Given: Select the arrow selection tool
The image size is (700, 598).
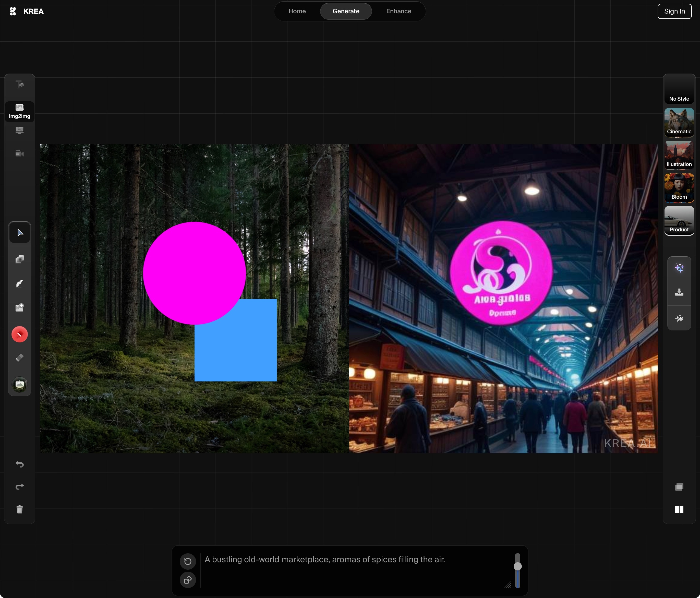Looking at the screenshot, I should (x=20, y=233).
